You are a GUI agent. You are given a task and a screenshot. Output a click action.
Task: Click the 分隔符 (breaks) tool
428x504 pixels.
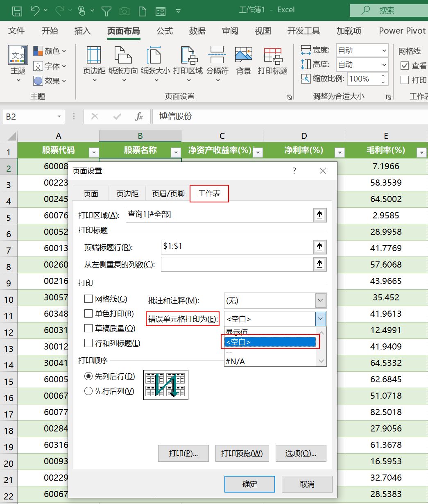click(x=217, y=64)
